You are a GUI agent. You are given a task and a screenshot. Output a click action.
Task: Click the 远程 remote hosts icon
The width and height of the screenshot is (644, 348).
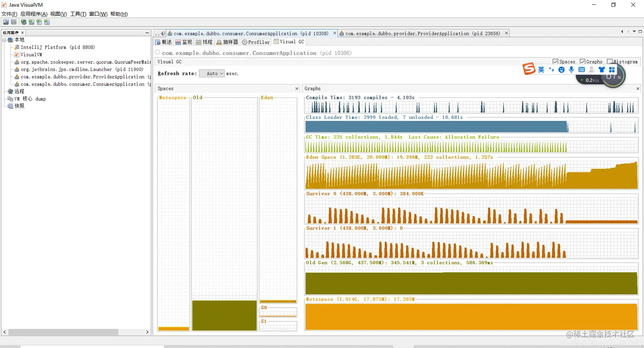click(x=11, y=91)
